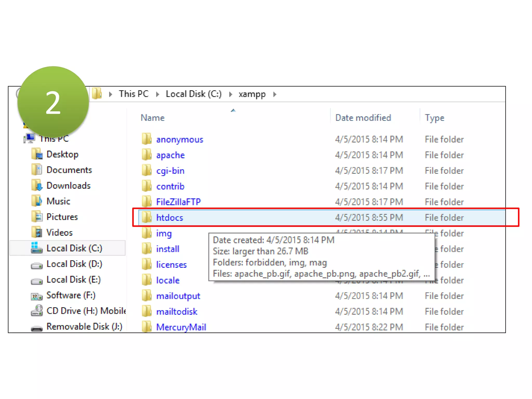Viewport: 532px width, 399px height.
Task: Select Documents in the navigation pane
Action: tap(69, 170)
